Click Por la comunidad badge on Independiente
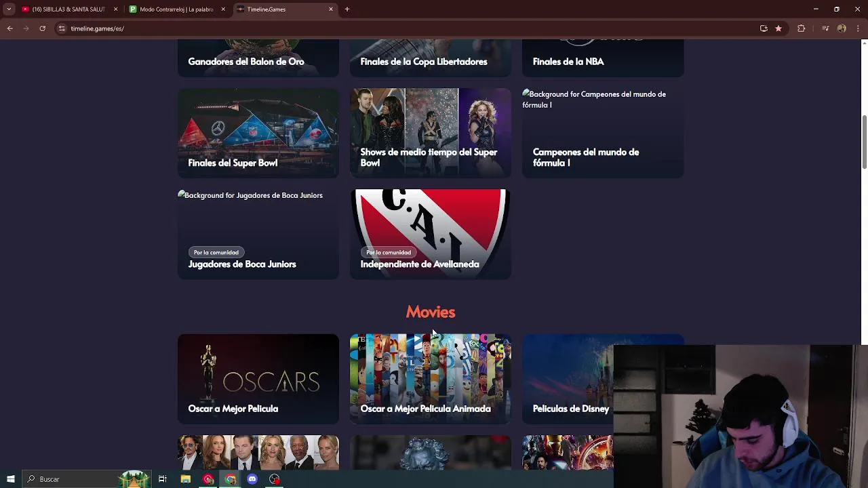This screenshot has height=488, width=868. 389,252
